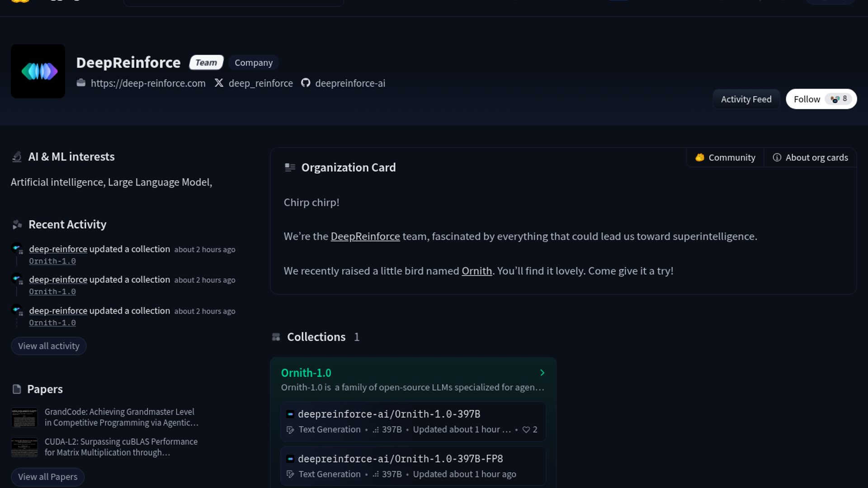Click the Papers document icon

[17, 389]
